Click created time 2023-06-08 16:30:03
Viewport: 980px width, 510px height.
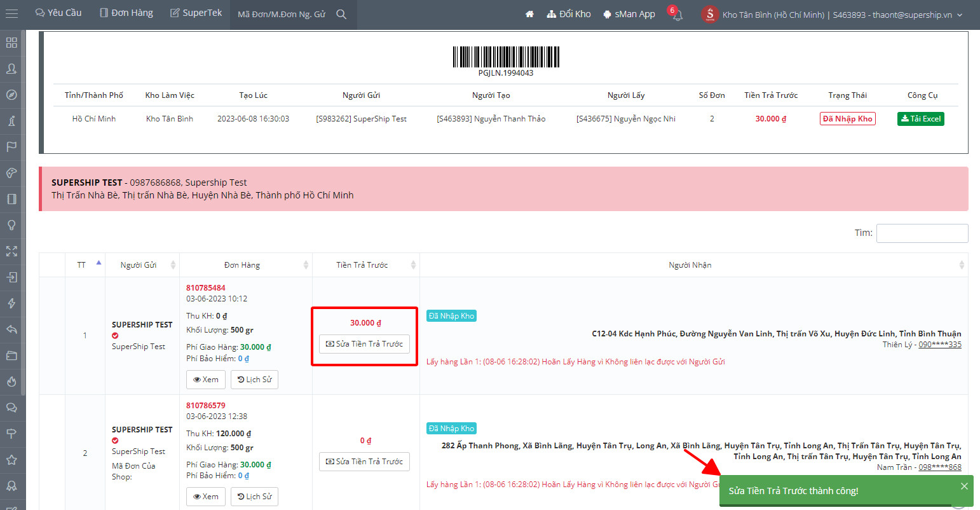click(x=253, y=119)
